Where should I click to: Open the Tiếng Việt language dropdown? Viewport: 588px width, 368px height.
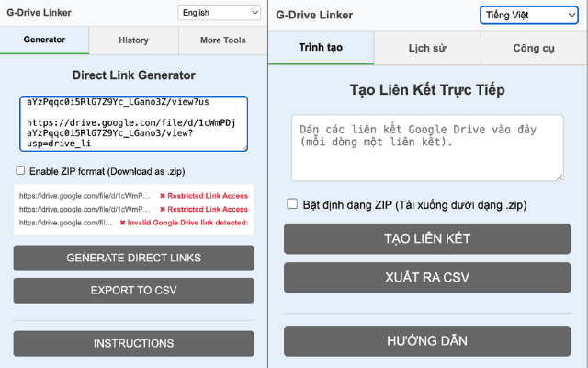coord(529,15)
